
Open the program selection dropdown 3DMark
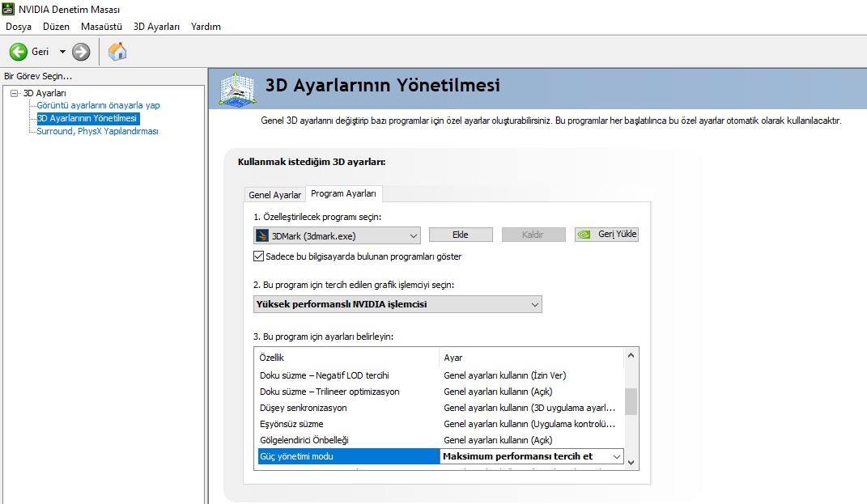[337, 236]
